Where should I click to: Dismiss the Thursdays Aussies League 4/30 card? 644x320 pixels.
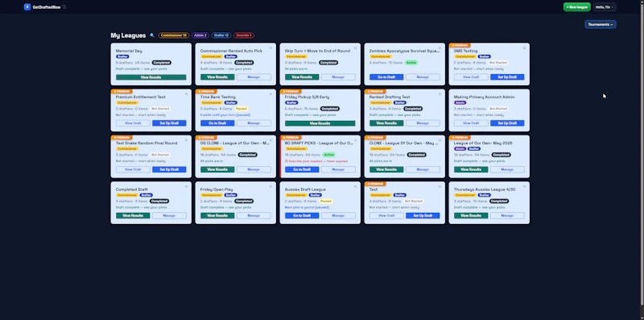tap(525, 187)
